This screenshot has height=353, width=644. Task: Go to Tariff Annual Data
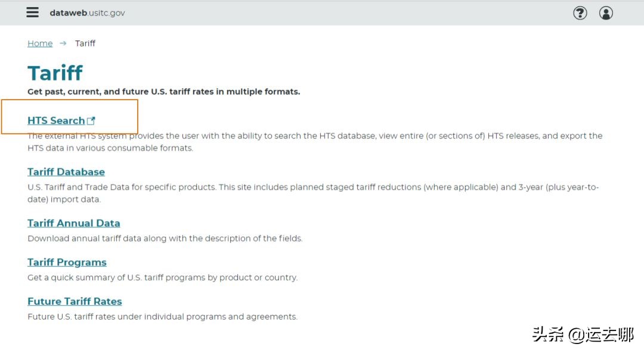(x=74, y=223)
